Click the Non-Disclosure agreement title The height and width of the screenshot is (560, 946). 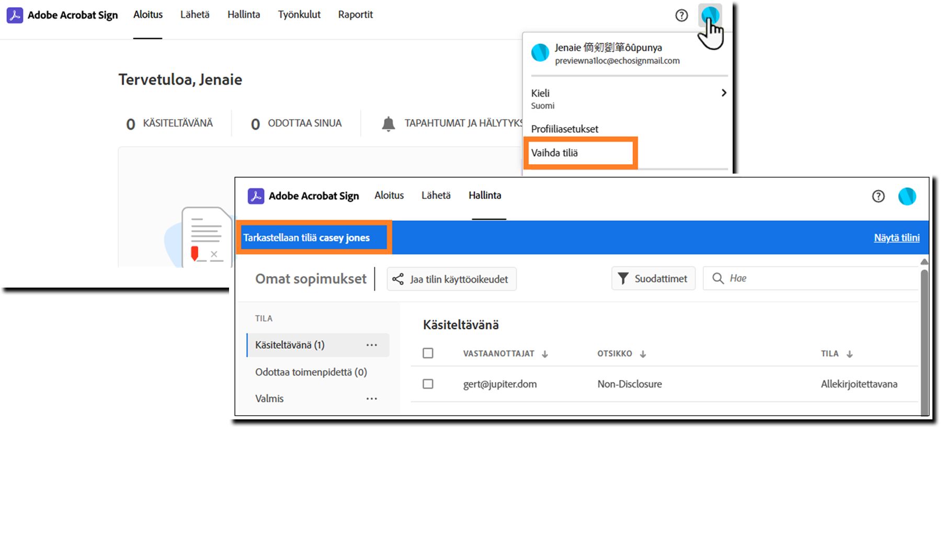(630, 384)
